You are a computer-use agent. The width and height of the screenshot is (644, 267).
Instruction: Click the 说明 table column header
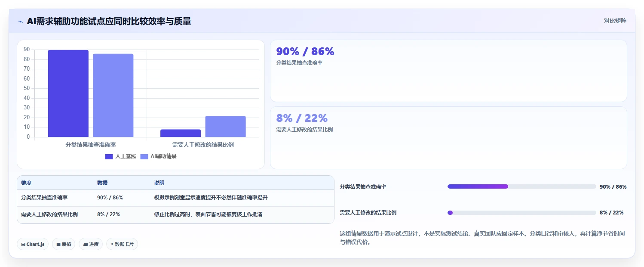pyautogui.click(x=159, y=183)
